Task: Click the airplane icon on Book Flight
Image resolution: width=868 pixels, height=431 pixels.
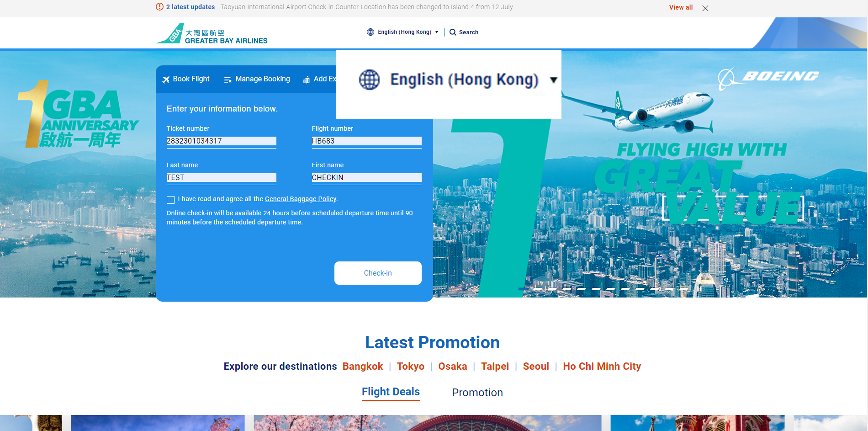Action: click(166, 80)
